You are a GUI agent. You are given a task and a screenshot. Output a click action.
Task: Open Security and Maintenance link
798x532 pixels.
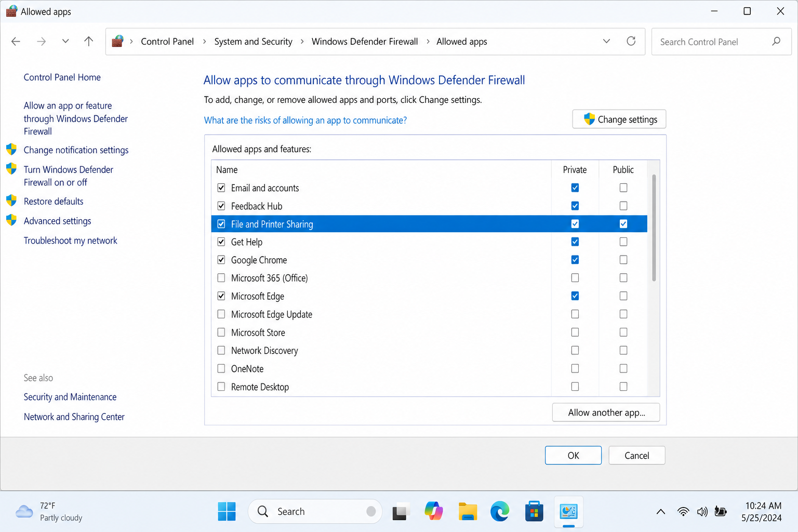pos(70,397)
